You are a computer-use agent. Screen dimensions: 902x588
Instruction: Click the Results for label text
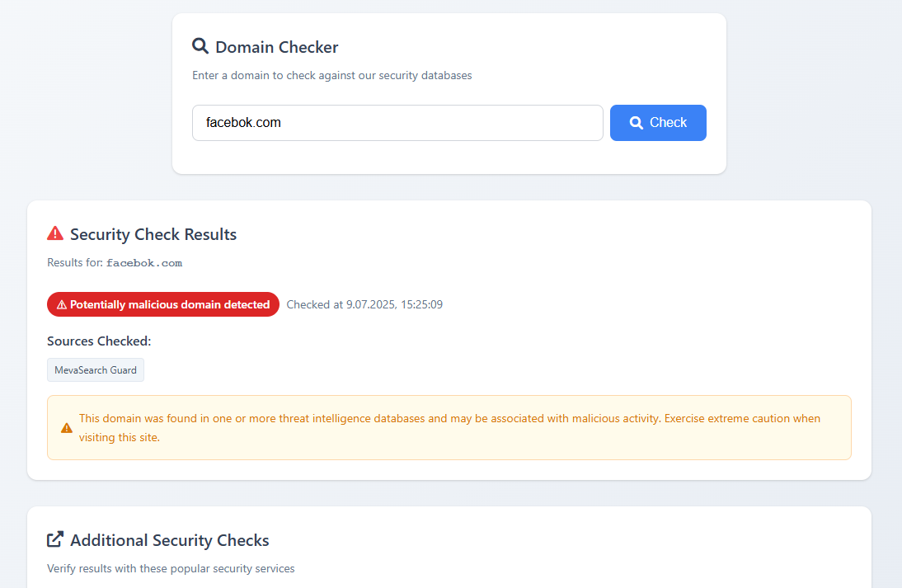click(x=75, y=263)
